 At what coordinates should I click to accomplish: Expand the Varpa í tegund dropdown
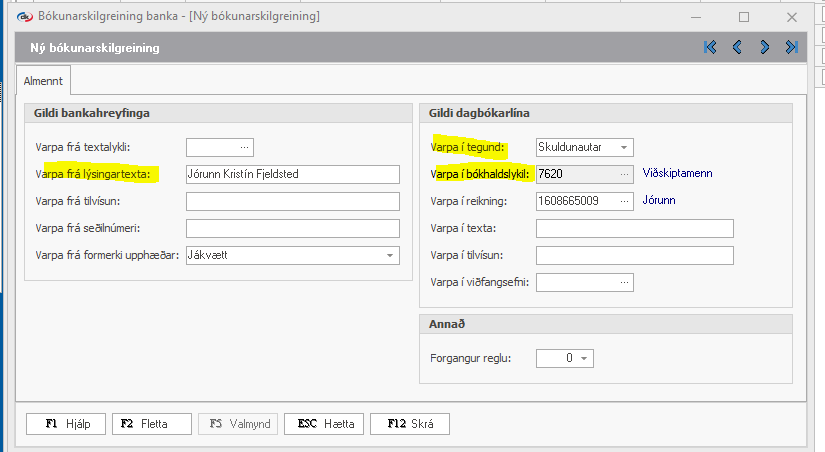(x=624, y=147)
